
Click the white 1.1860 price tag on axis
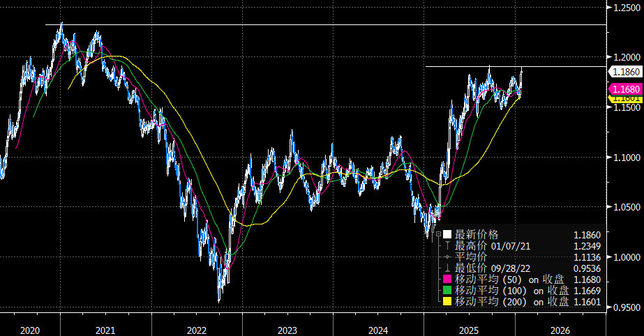click(x=624, y=72)
